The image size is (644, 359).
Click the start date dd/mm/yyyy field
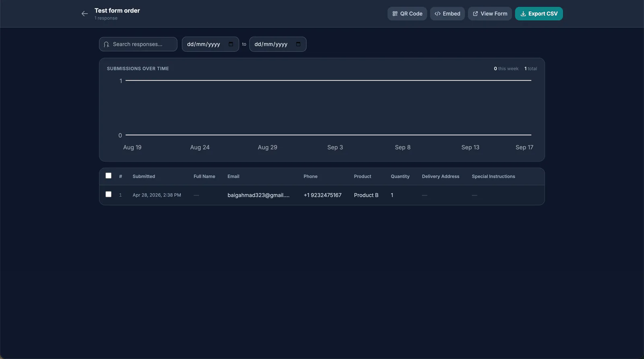[x=210, y=44]
